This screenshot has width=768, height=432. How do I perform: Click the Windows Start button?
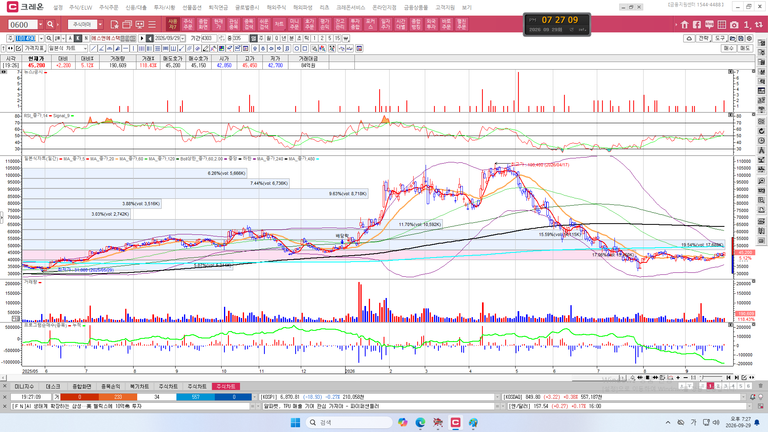(295, 422)
